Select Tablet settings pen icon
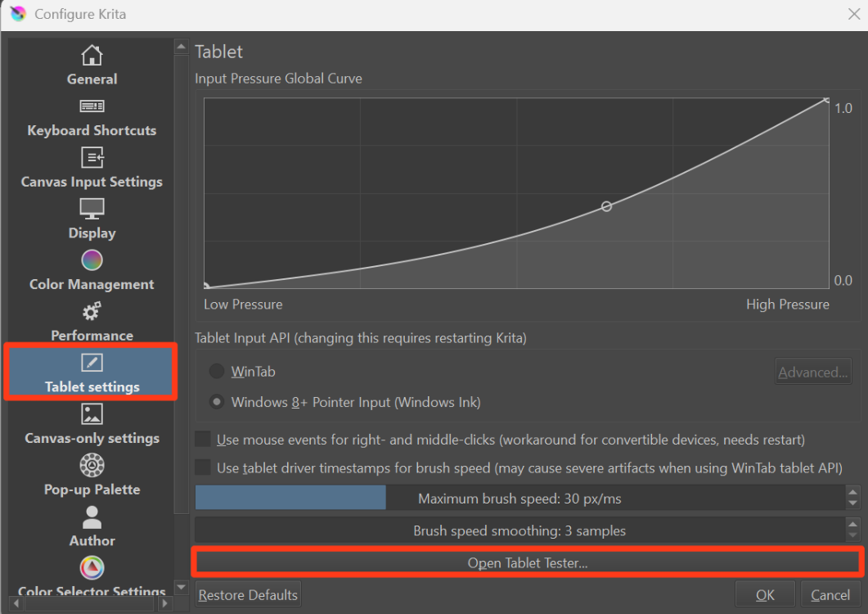Screen dimensions: 868x614 pyautogui.click(x=92, y=363)
